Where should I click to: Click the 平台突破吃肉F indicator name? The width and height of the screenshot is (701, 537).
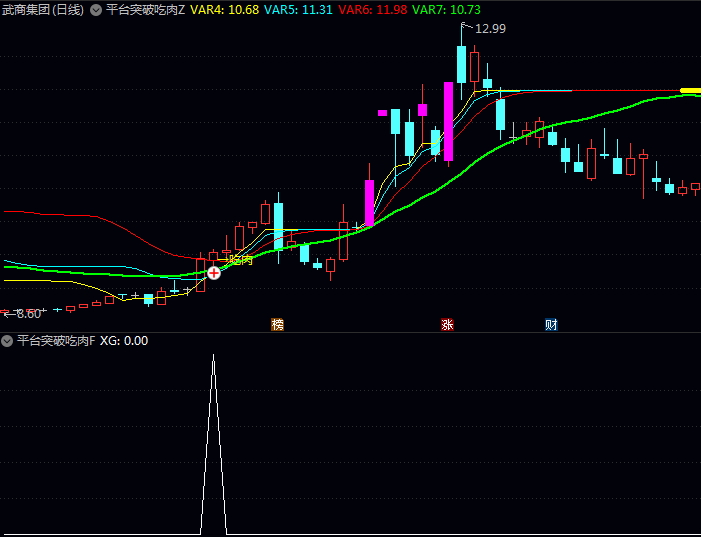tap(56, 341)
